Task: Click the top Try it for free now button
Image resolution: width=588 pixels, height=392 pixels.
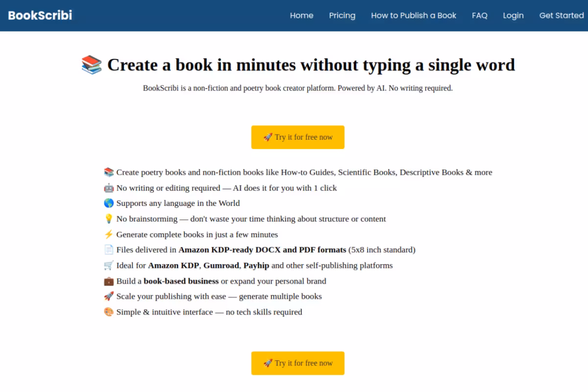Action: coord(298,137)
